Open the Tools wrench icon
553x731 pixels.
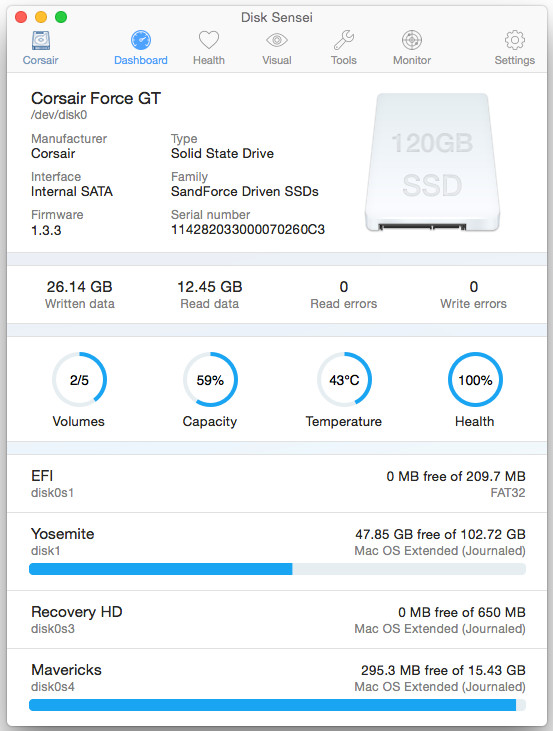(344, 40)
